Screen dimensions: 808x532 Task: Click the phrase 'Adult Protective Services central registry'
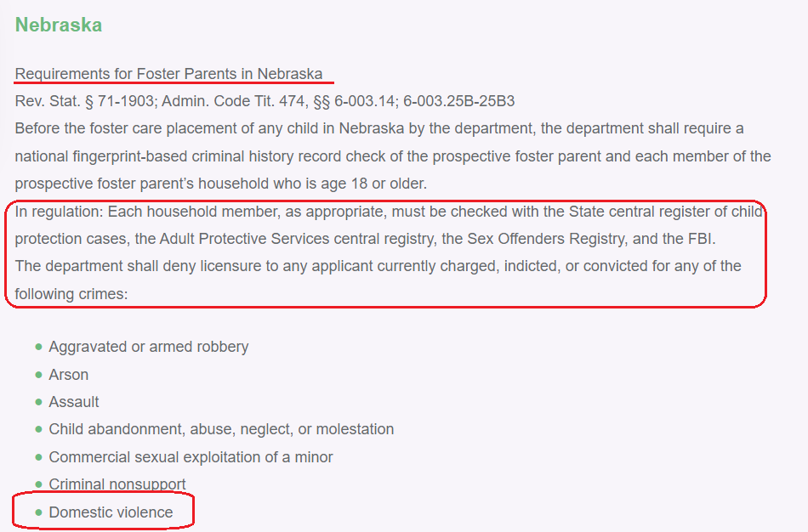[296, 239]
